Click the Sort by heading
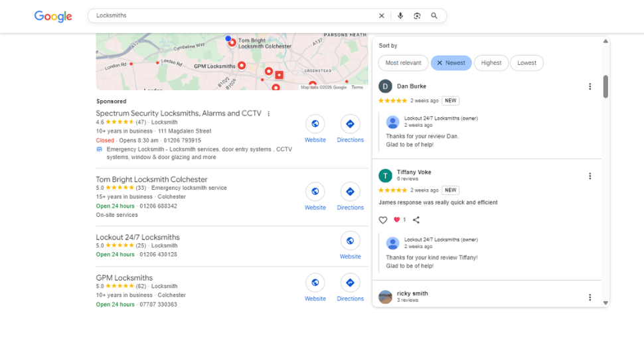The height and width of the screenshot is (343, 644). coord(388,46)
